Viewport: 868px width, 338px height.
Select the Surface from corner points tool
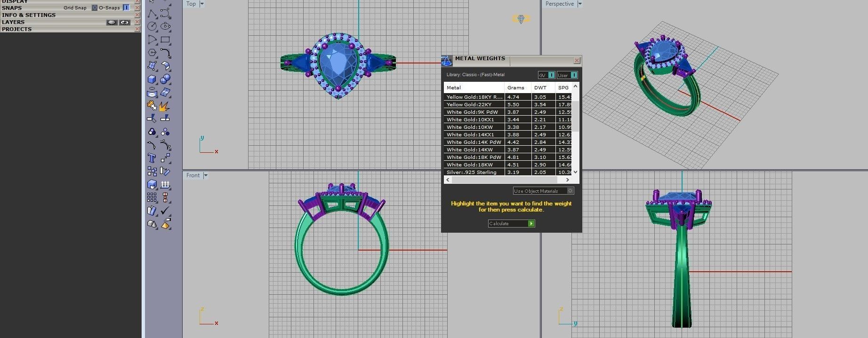click(152, 66)
